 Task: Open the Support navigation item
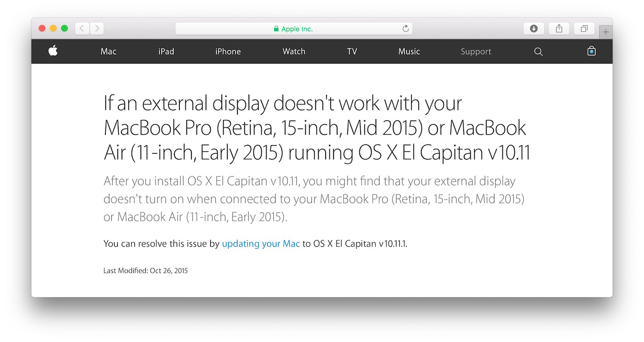[x=476, y=51]
